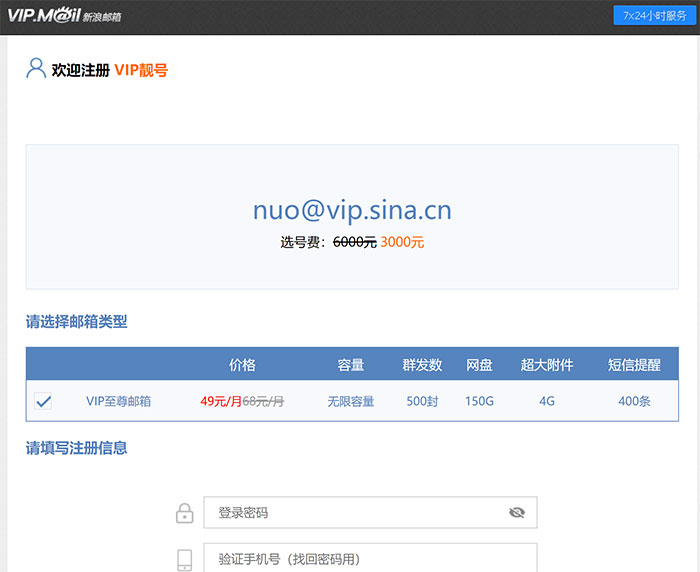This screenshot has height=572, width=700.
Task: Open the 7x24小时服务 button
Action: coord(654,16)
